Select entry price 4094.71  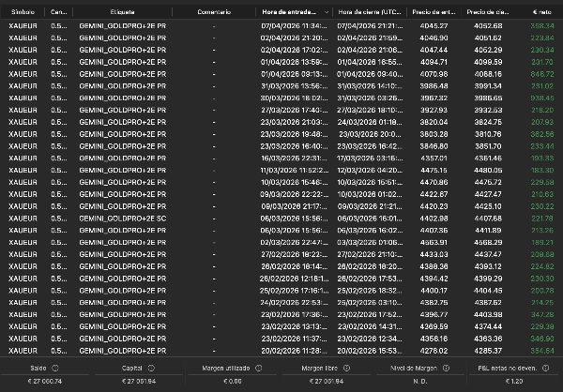pyautogui.click(x=434, y=62)
